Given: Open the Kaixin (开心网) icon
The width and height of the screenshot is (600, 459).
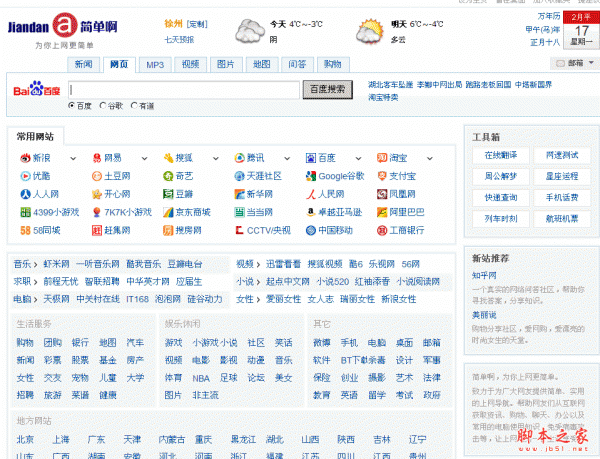Looking at the screenshot, I should point(97,194).
